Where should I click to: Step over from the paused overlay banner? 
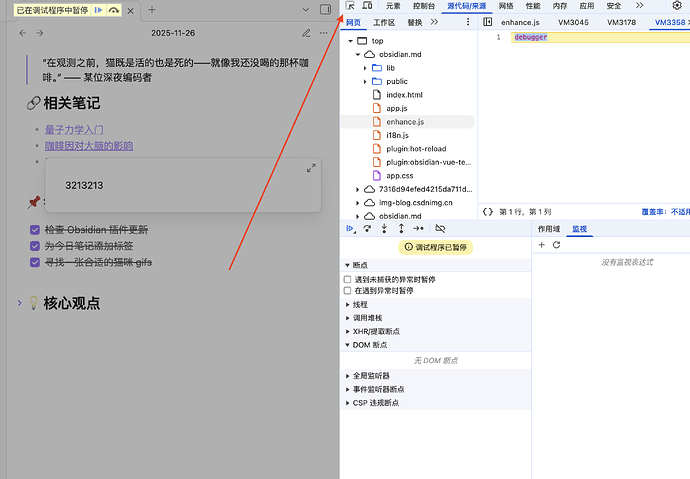[x=114, y=10]
